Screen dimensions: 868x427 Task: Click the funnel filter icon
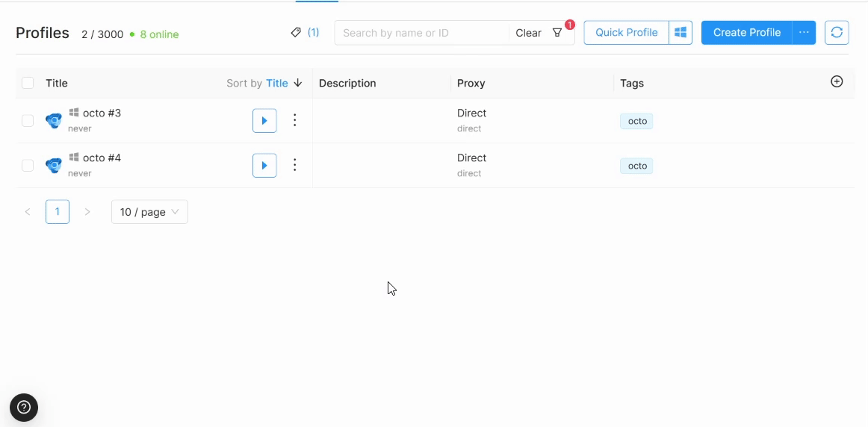point(557,33)
